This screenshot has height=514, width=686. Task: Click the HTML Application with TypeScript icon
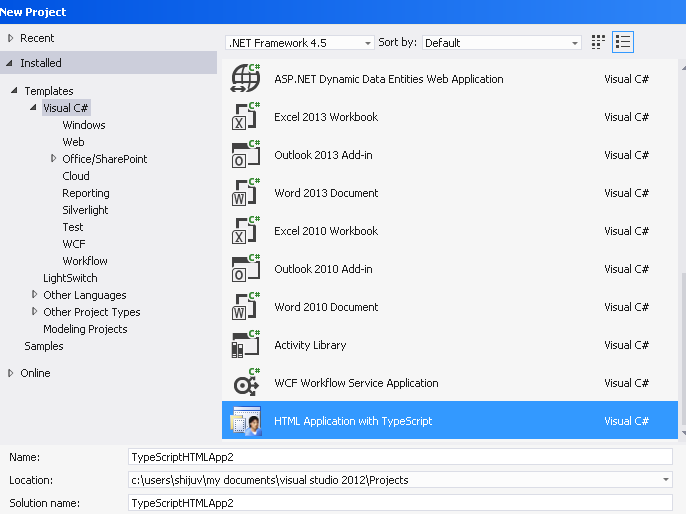point(245,421)
